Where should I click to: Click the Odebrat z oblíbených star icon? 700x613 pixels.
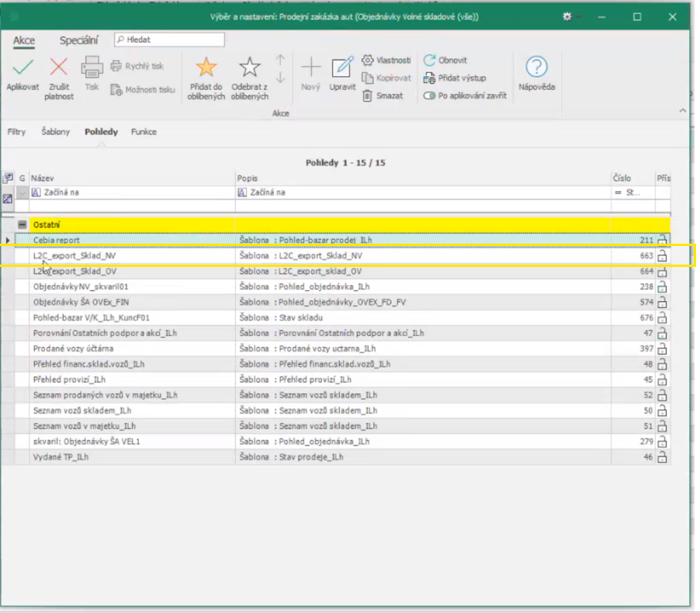click(249, 68)
